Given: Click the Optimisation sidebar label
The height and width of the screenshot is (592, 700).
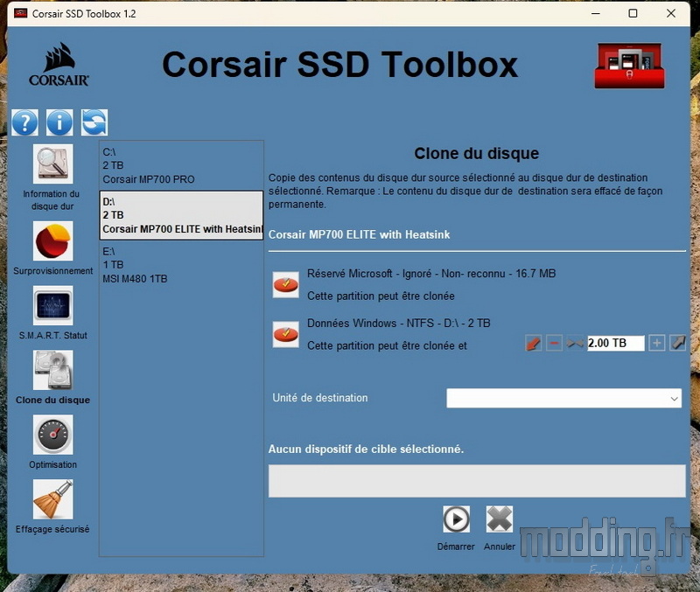Looking at the screenshot, I should click(x=52, y=464).
